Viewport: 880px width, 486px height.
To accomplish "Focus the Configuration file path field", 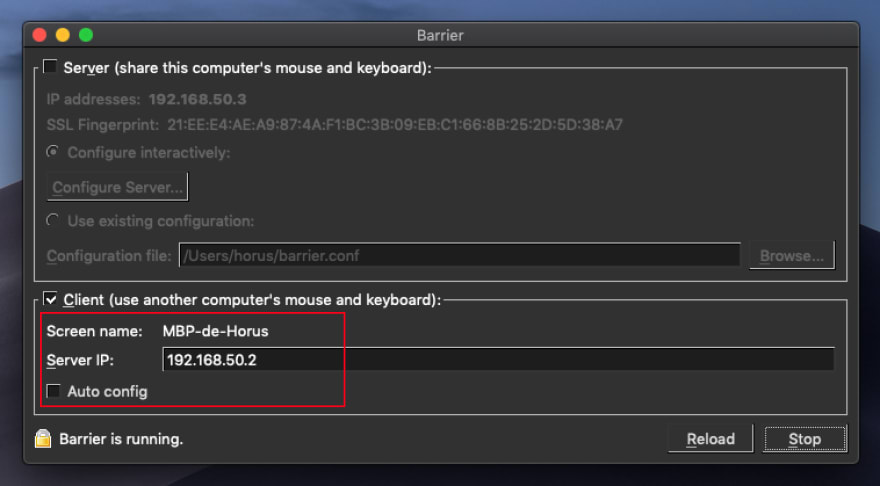I will tap(459, 255).
